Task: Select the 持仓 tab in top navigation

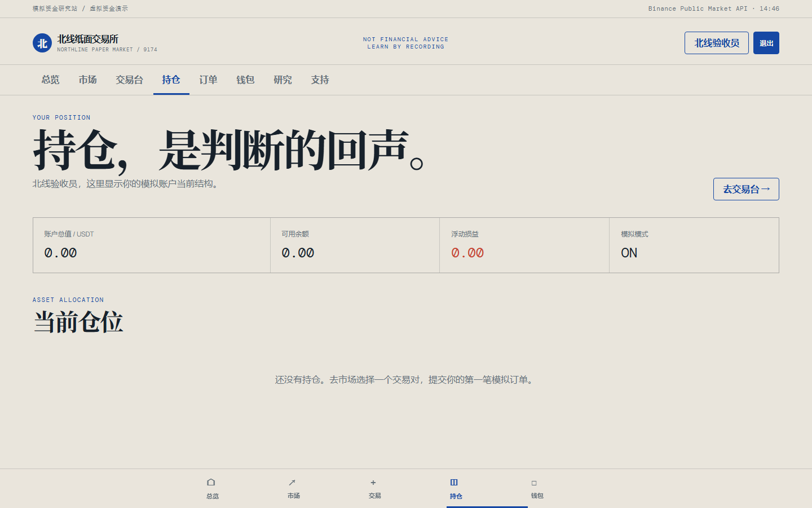Action: click(x=171, y=80)
